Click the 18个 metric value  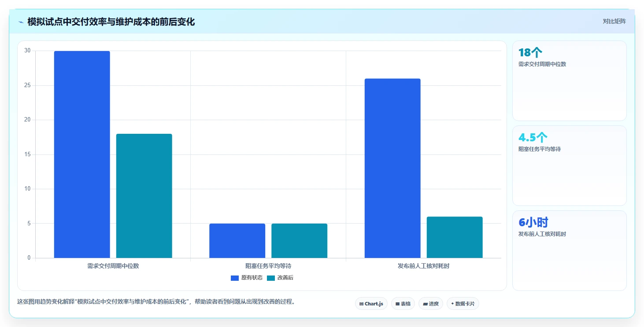[x=530, y=53]
